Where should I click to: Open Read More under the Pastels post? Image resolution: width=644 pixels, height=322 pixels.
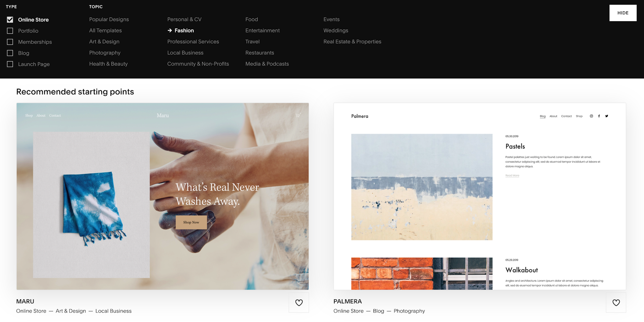[x=512, y=175]
